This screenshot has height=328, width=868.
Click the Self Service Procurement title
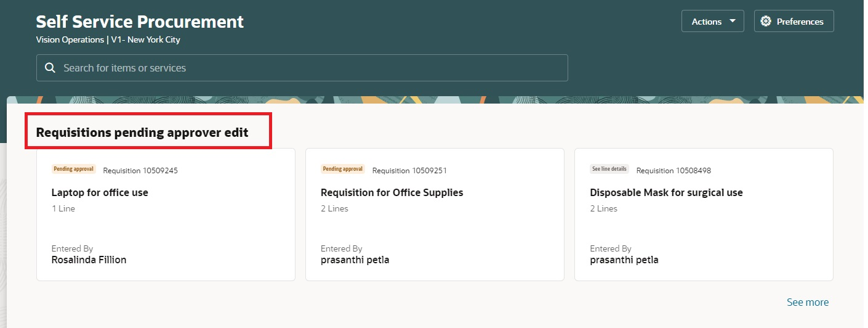140,22
